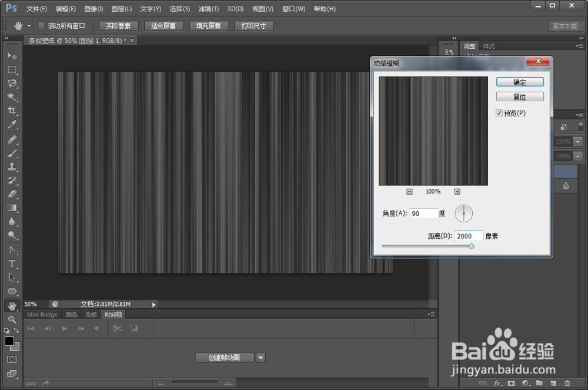The height and width of the screenshot is (390, 588).
Task: Select the Blur tool
Action: [x=12, y=221]
